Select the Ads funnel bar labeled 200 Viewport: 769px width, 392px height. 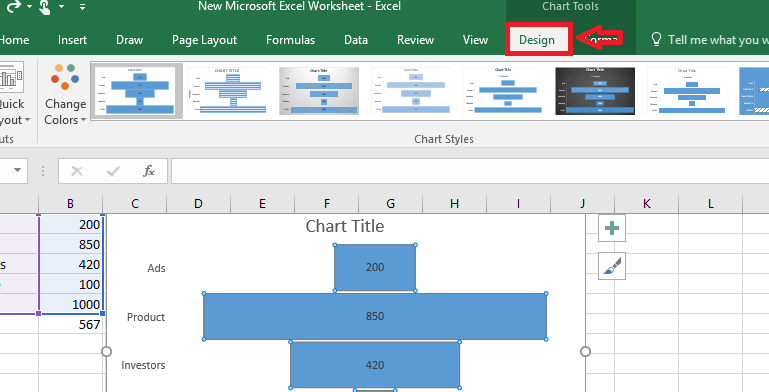pos(375,267)
